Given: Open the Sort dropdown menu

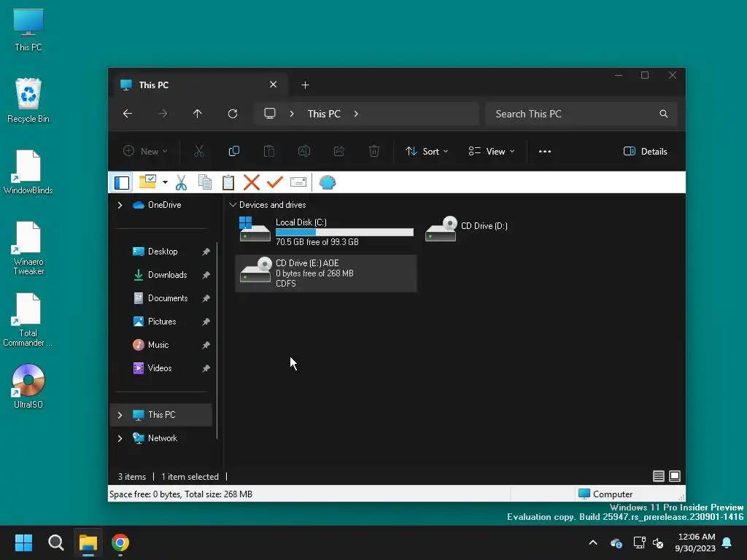Looking at the screenshot, I should point(427,152).
